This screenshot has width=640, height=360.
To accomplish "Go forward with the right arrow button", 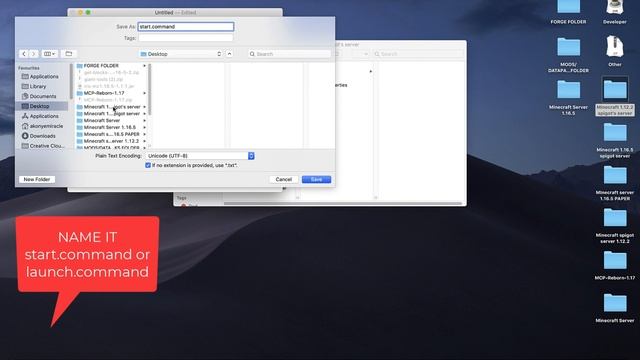I will [34, 54].
